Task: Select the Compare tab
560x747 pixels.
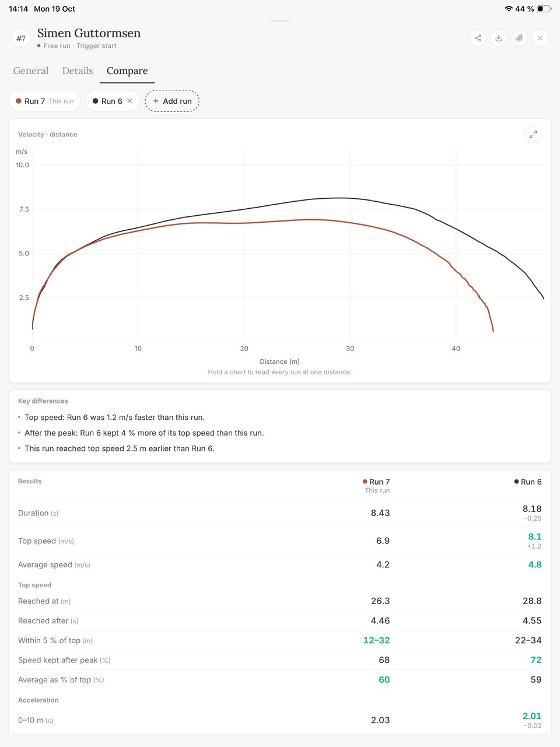Action: coord(127,71)
